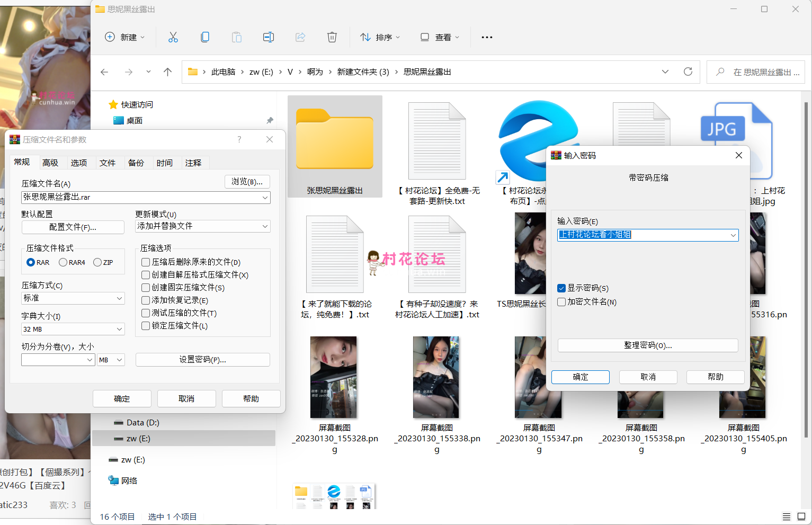Select 快速访问 star item in navigation pane

131,105
